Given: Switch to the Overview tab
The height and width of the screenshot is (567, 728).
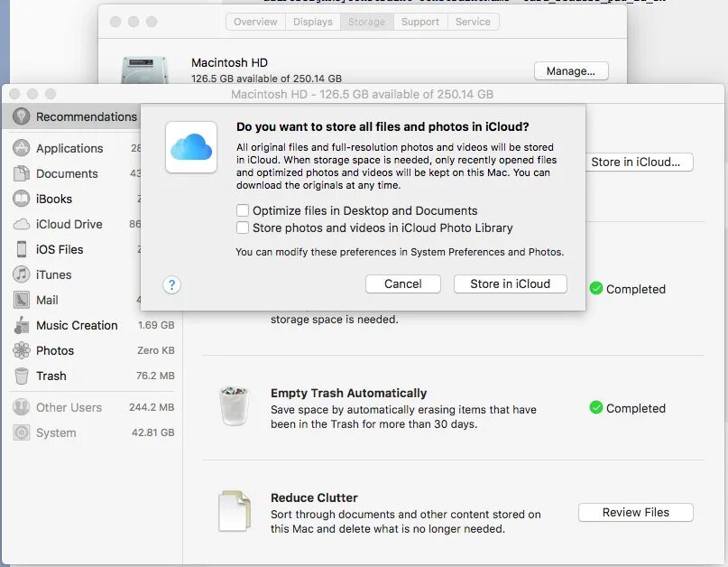Looking at the screenshot, I should 255,22.
